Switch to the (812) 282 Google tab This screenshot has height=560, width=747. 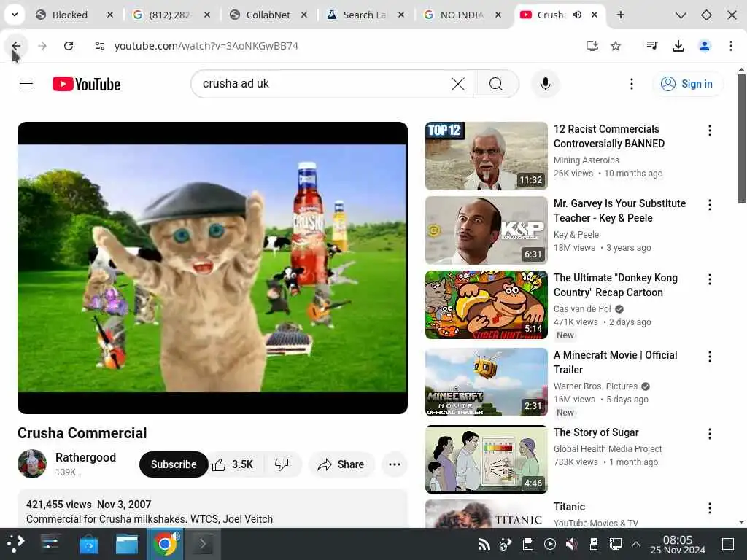(169, 15)
